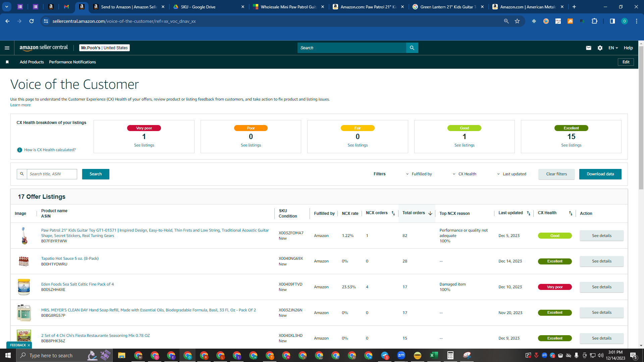Switch to SKU - Google Drive tab
Screen dimensions: 644x362
(x=208, y=7)
